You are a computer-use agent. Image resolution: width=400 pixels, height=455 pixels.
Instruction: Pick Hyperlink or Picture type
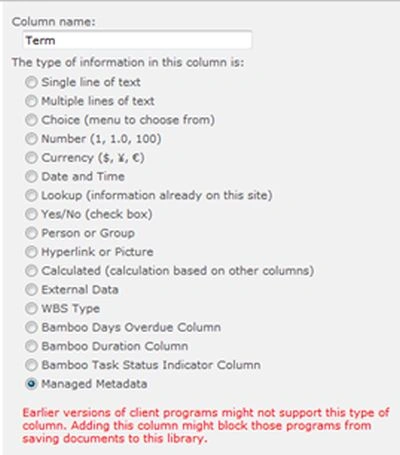[x=31, y=252]
